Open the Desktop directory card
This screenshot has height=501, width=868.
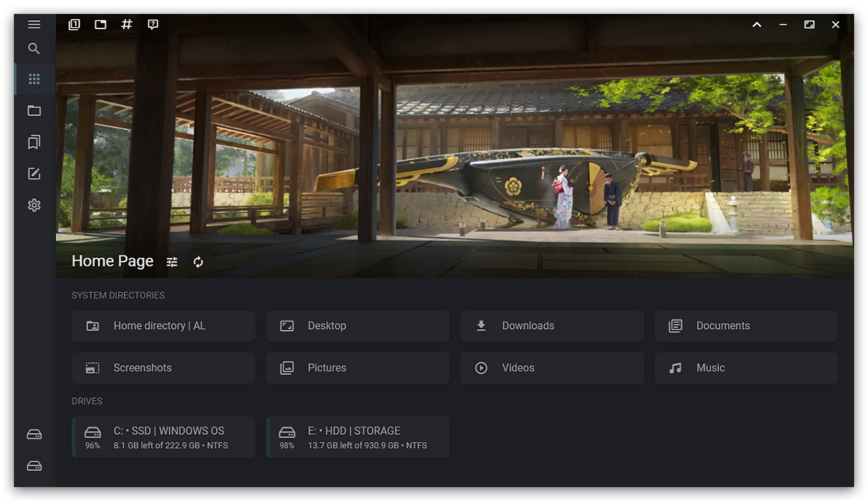click(x=357, y=326)
